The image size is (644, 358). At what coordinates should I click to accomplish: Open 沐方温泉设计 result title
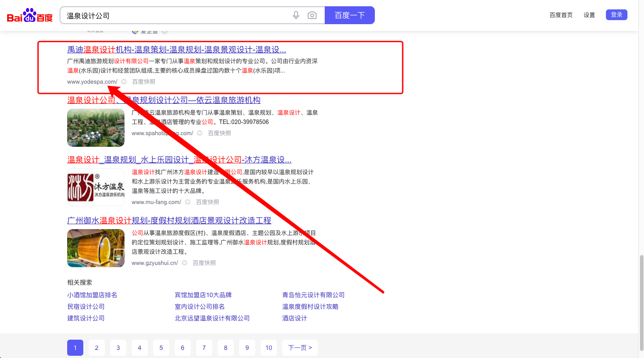pos(179,160)
